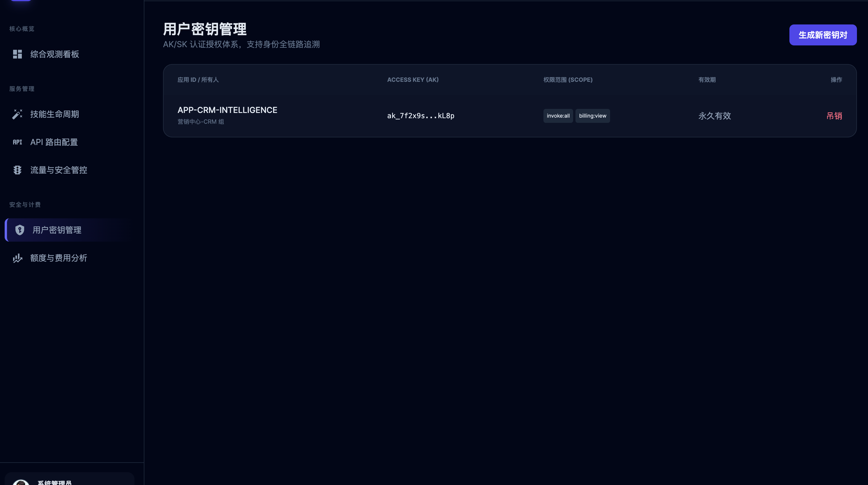Go to 技能生命周期 page
868x485 pixels.
coord(54,114)
